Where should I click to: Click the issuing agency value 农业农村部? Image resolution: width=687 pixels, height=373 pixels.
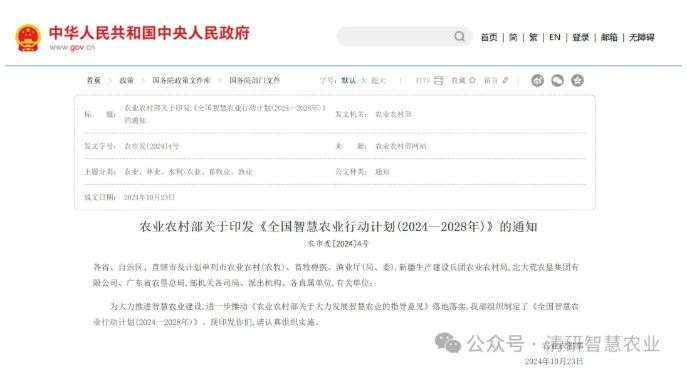coord(393,114)
